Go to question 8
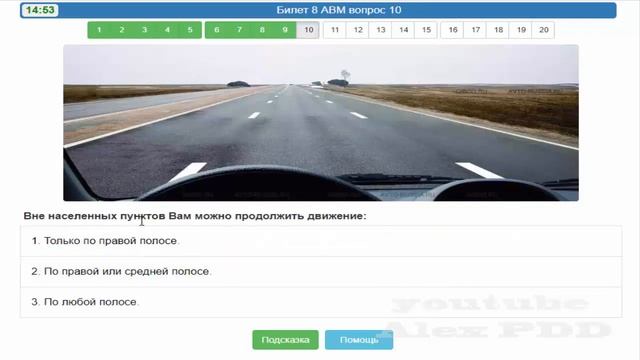The width and height of the screenshot is (640, 360). coord(262,30)
